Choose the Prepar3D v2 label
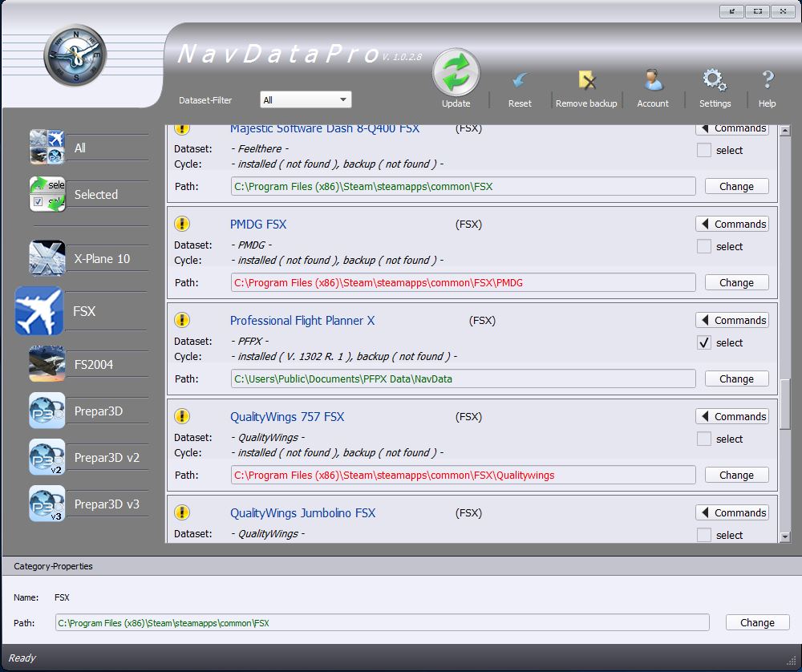This screenshot has width=802, height=672. tap(107, 458)
